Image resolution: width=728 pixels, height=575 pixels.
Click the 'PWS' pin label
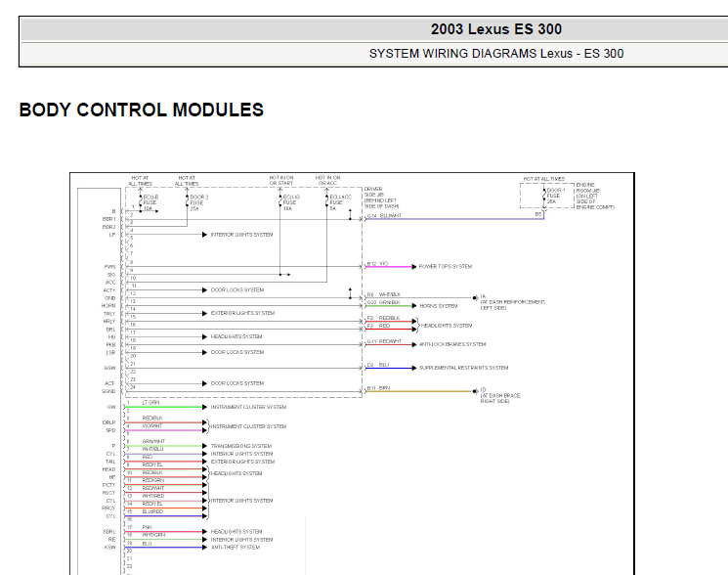point(109,267)
